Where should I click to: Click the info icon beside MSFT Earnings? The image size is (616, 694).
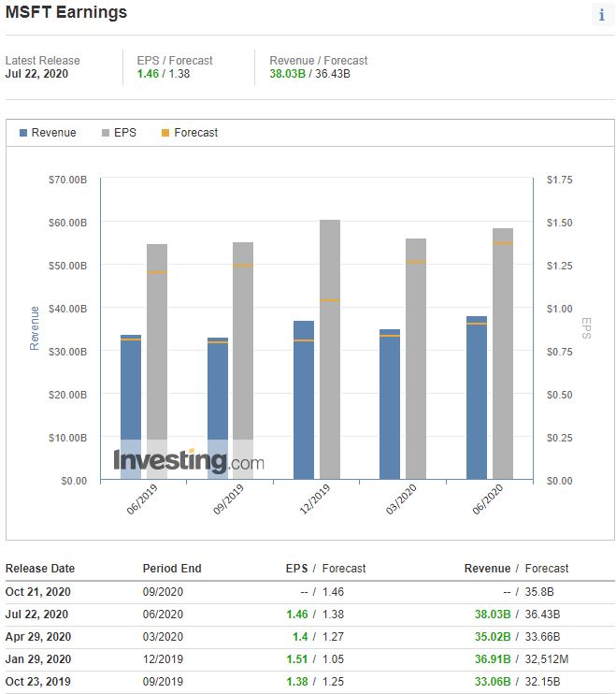tap(602, 15)
